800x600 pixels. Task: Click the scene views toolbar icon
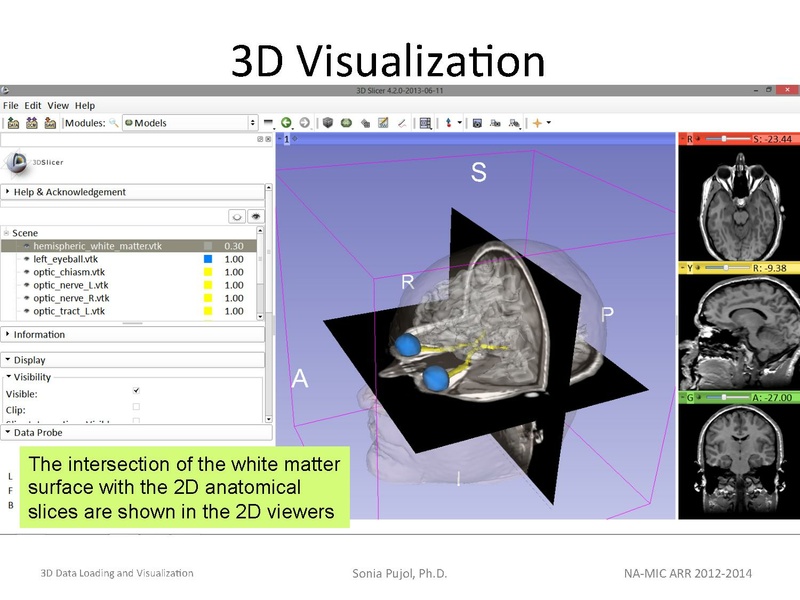tap(495, 123)
